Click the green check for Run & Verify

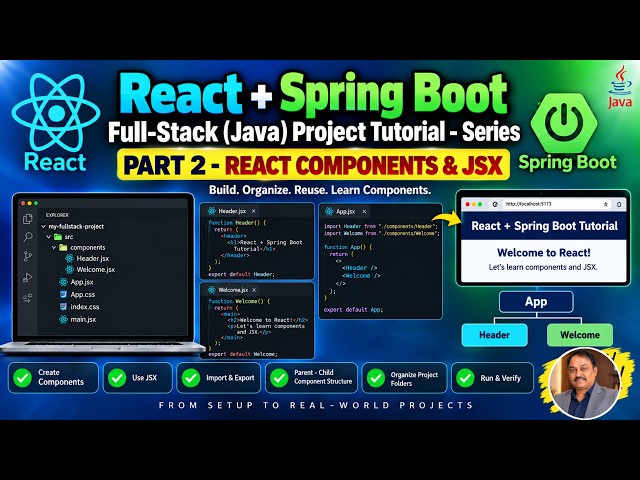point(465,378)
